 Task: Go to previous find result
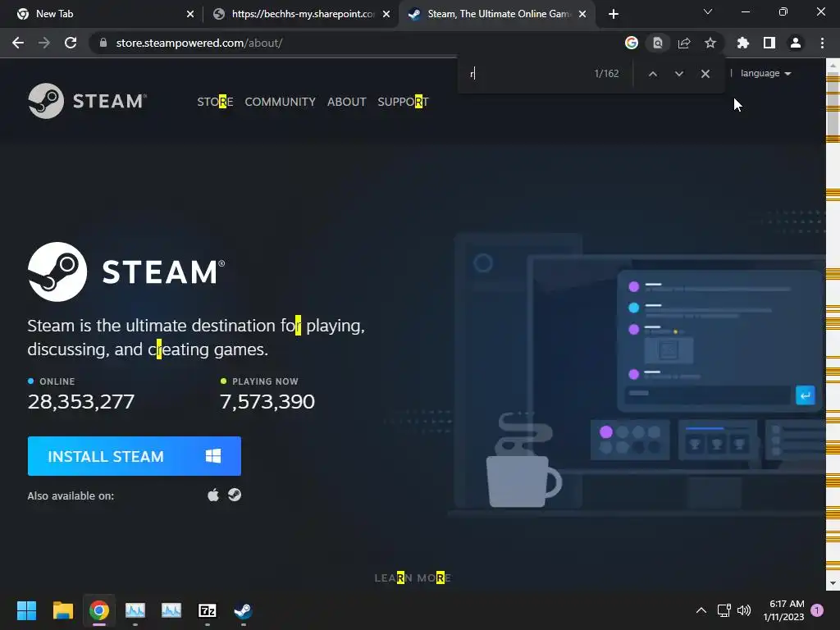(652, 74)
